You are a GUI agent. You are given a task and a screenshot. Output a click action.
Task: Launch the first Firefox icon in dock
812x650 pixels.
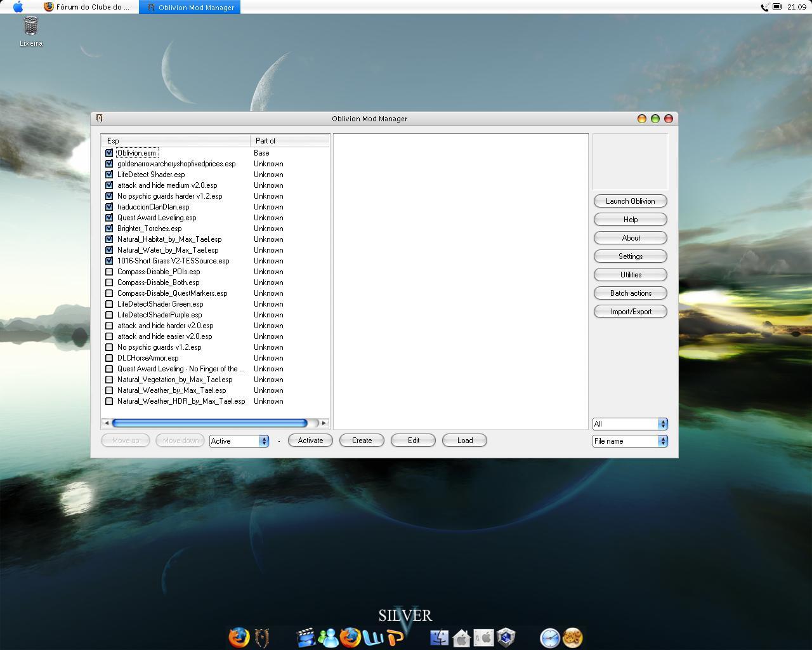(239, 637)
